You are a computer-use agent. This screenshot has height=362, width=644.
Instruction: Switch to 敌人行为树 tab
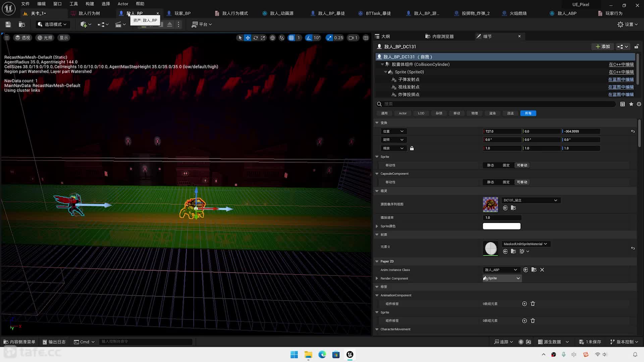click(x=89, y=13)
